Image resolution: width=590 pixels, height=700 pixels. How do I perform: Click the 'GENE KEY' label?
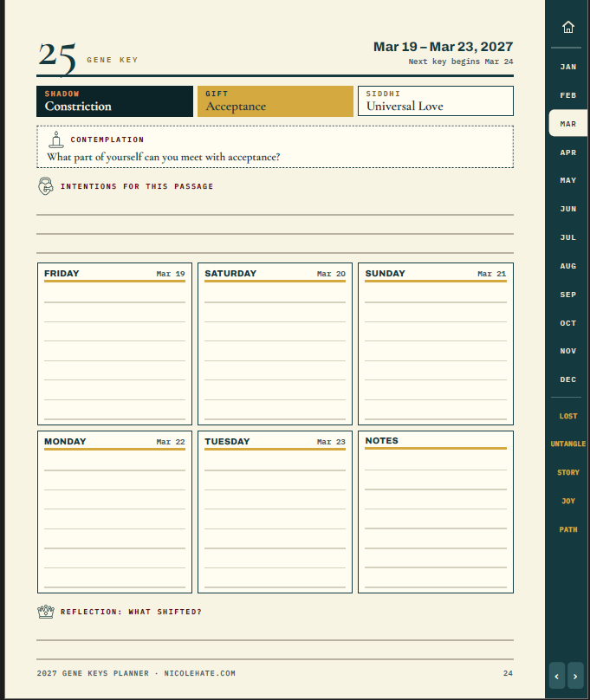[x=113, y=60]
